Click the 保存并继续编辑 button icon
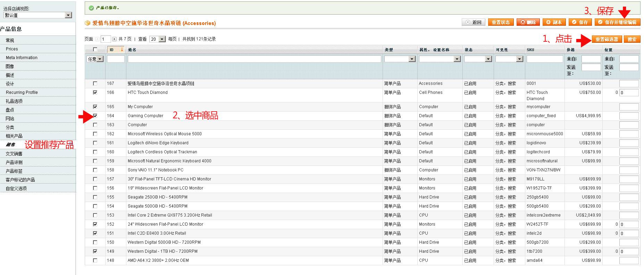The image size is (644, 275). tap(600, 22)
